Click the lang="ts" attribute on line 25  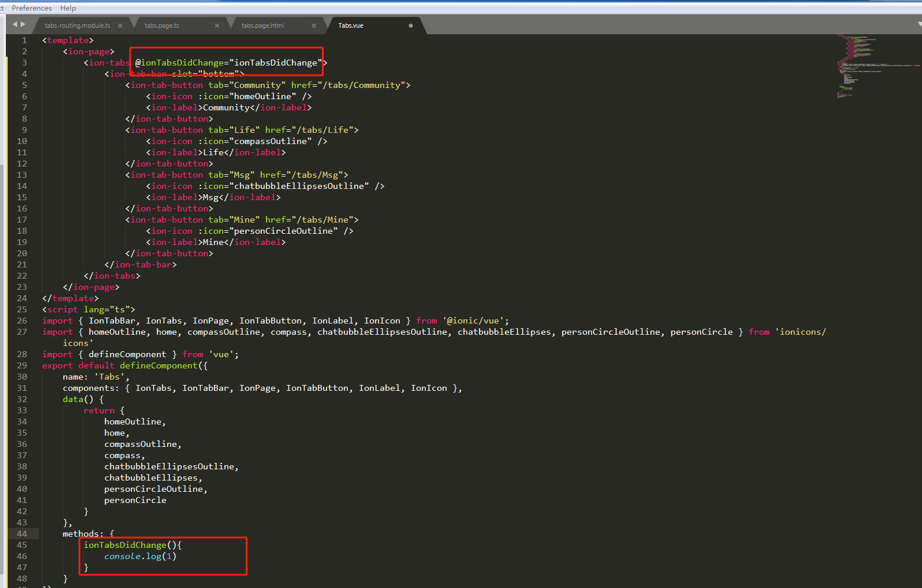coord(107,309)
